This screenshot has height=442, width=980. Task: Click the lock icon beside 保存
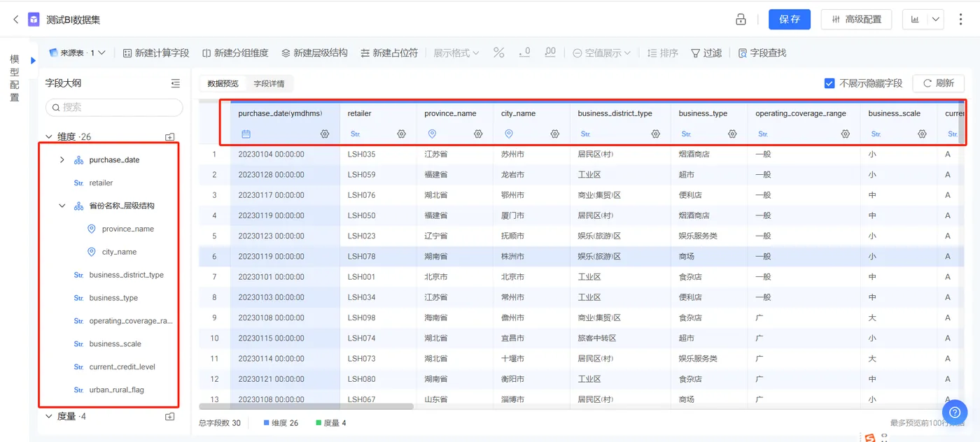(741, 20)
